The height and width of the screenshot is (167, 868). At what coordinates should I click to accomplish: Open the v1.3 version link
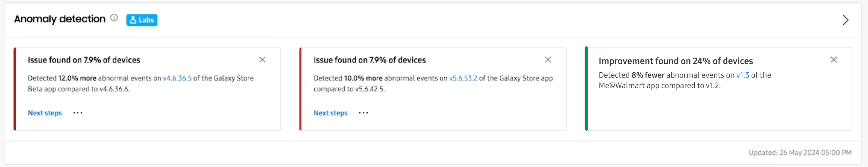[742, 75]
